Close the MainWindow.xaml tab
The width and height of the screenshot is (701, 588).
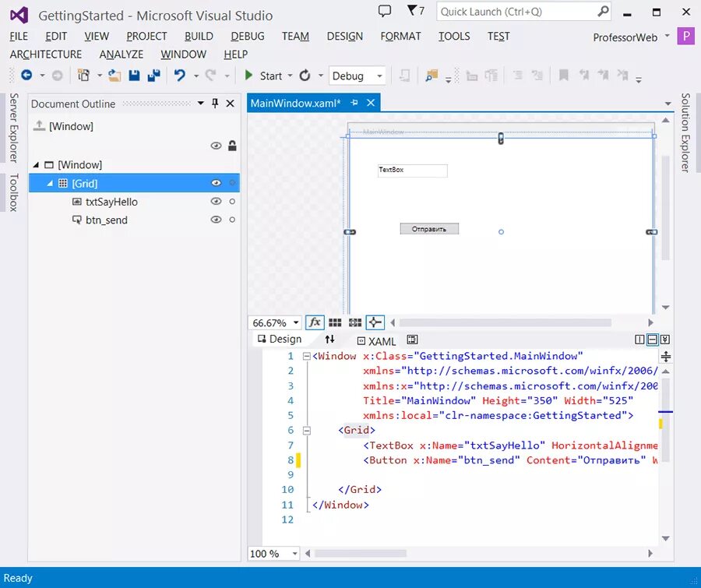point(371,103)
